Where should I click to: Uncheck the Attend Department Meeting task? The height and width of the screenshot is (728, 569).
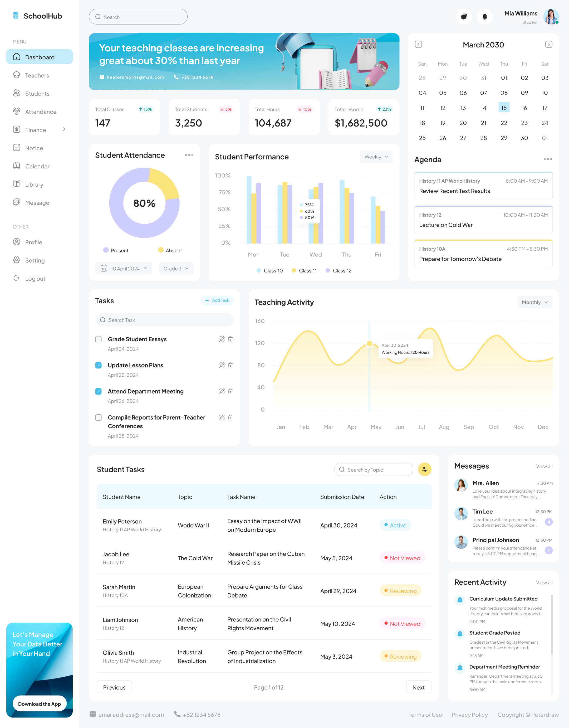click(x=98, y=391)
